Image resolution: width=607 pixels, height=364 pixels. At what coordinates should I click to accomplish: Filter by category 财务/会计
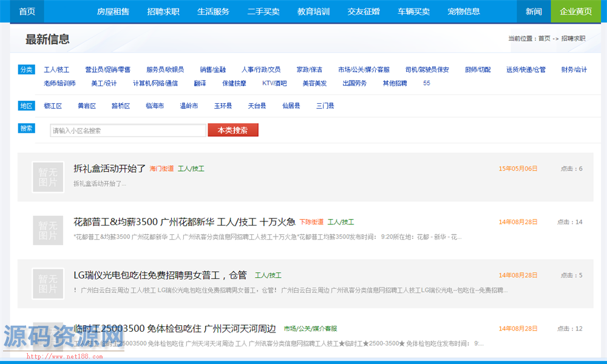(574, 70)
